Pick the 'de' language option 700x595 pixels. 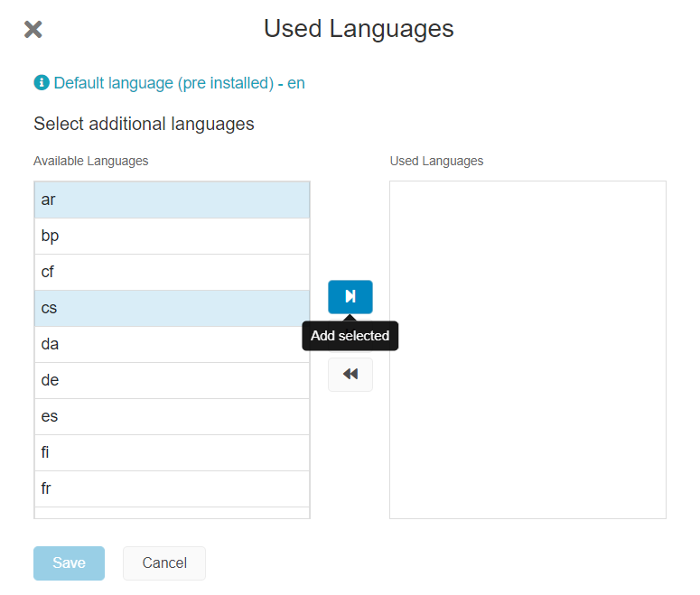172,381
